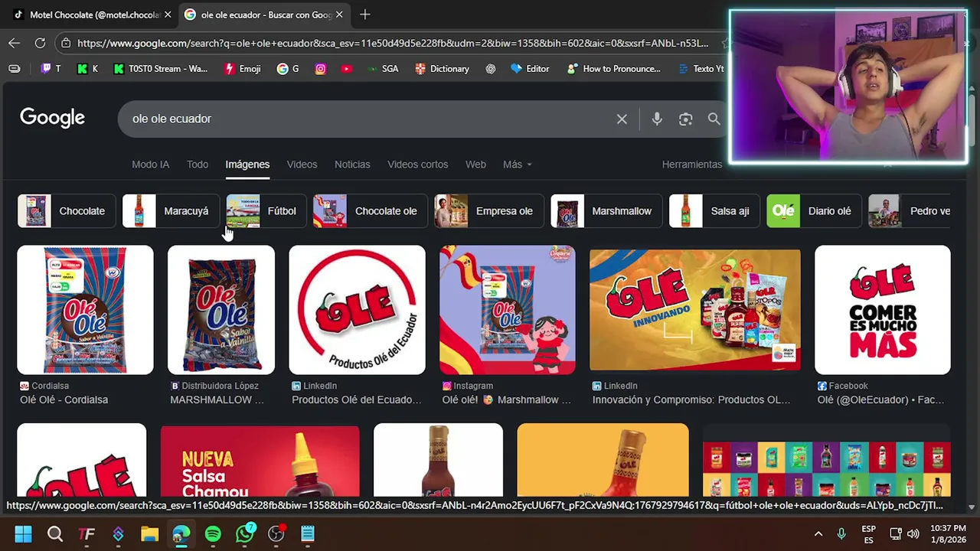Open the Windows Start menu
This screenshot has width=980, height=551.
pos(23,533)
